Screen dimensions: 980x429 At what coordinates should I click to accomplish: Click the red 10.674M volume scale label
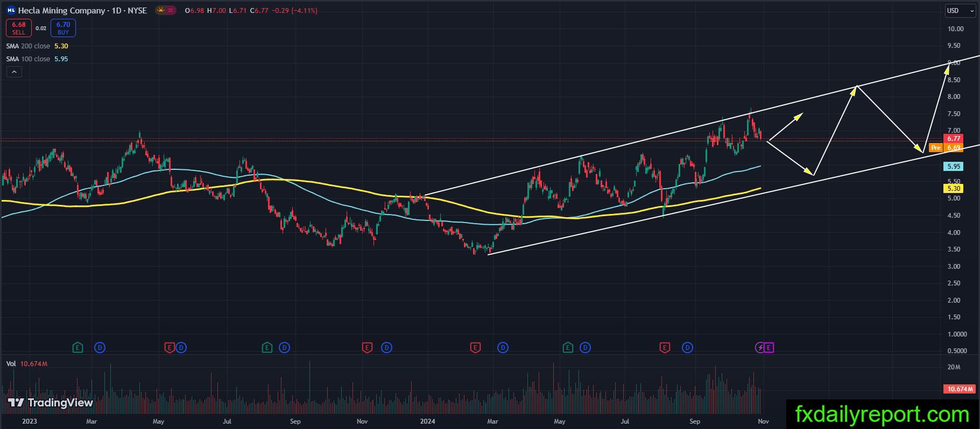pos(960,389)
